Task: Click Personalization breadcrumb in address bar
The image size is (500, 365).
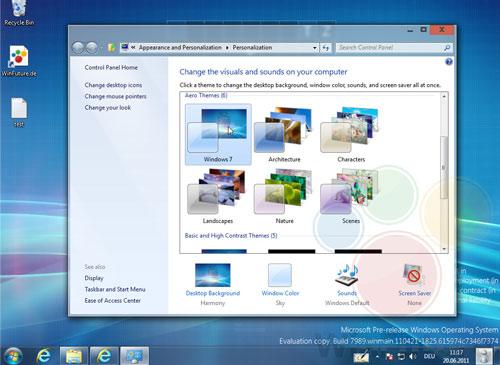Action: coord(252,48)
